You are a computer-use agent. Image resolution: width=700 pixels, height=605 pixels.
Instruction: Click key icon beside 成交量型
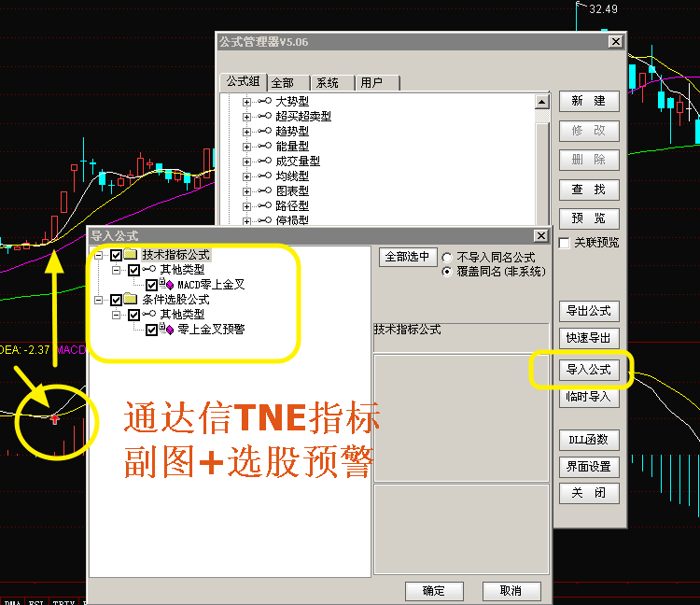265,161
